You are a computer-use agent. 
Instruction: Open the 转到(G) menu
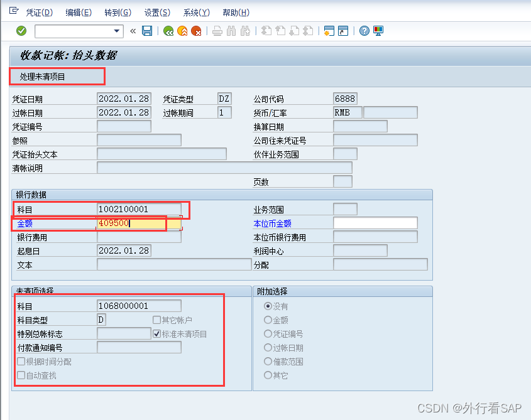coord(118,13)
